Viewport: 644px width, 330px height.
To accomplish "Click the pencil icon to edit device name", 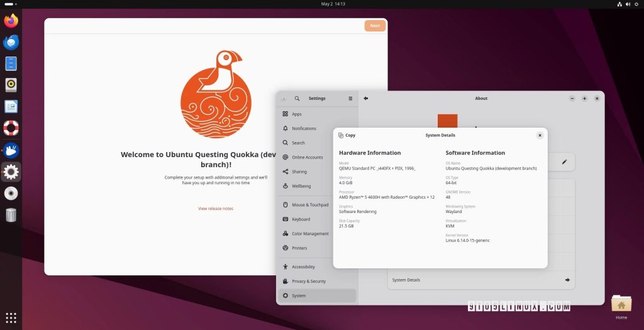I will pyautogui.click(x=564, y=162).
